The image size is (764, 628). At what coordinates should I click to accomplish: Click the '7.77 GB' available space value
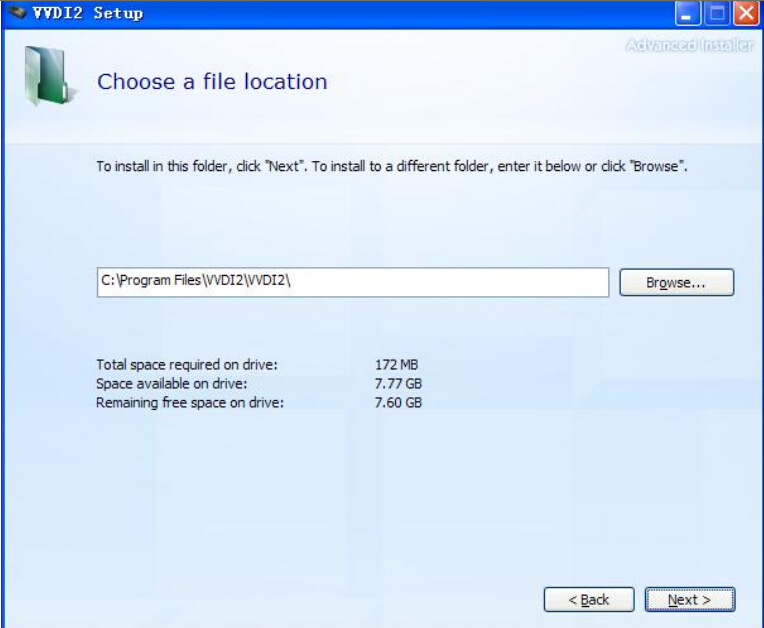tap(398, 383)
